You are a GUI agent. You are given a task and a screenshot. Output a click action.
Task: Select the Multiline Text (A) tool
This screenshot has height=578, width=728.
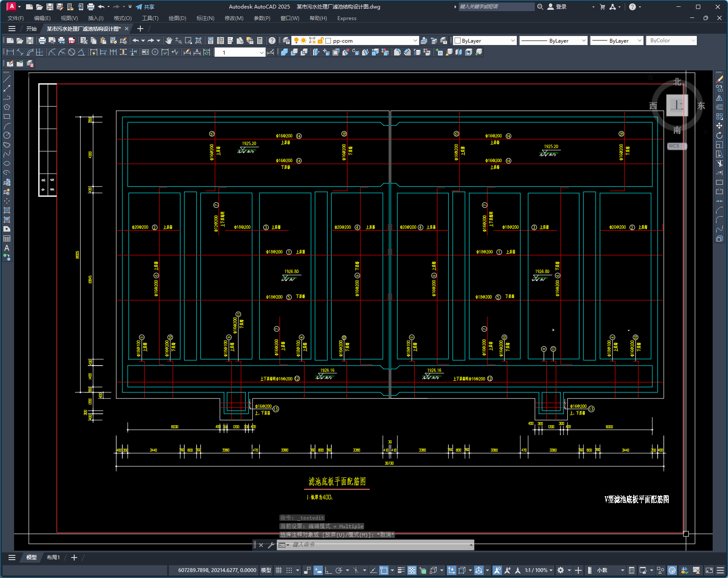(x=7, y=248)
